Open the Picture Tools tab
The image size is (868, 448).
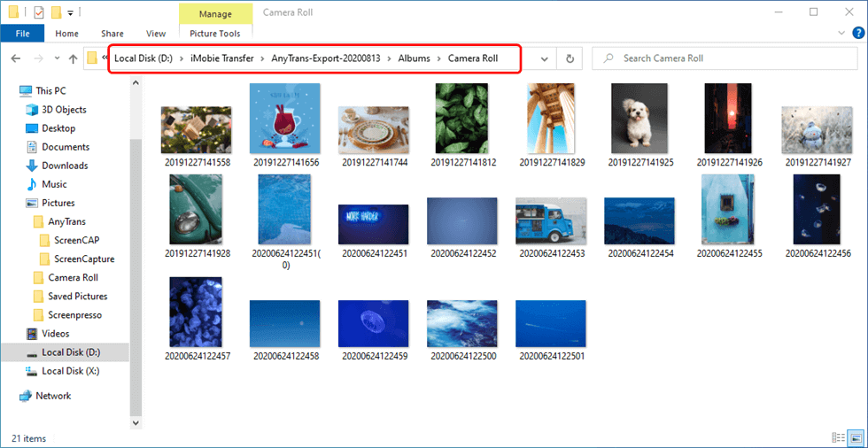(x=216, y=34)
